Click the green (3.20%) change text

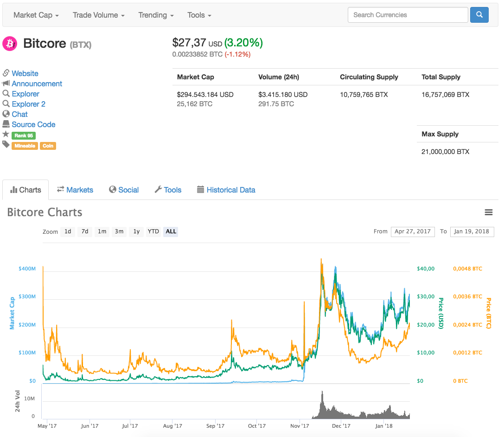pyautogui.click(x=243, y=42)
